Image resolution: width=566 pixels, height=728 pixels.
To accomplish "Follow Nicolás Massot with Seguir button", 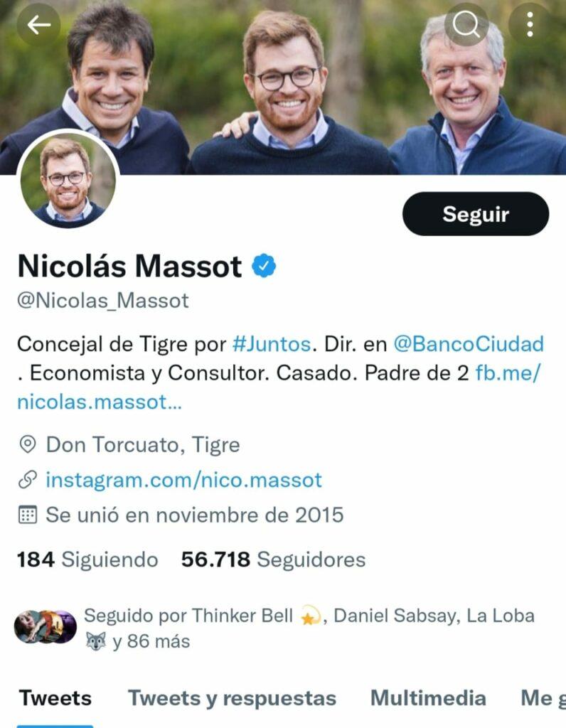I will click(x=476, y=214).
